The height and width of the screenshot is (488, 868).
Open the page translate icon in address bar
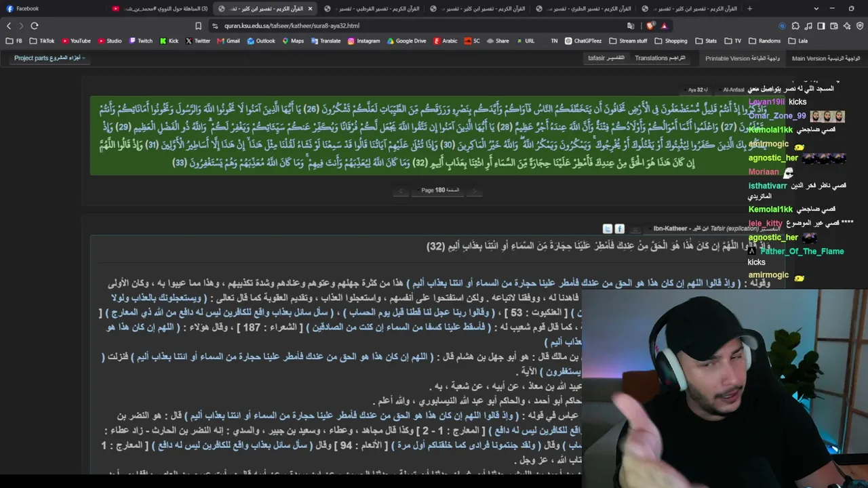tap(631, 26)
